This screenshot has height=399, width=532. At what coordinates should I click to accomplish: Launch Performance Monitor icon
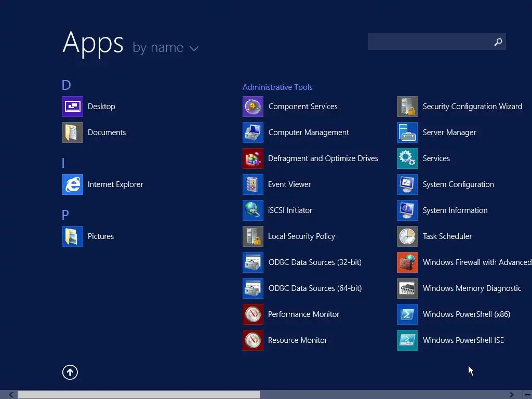(253, 314)
